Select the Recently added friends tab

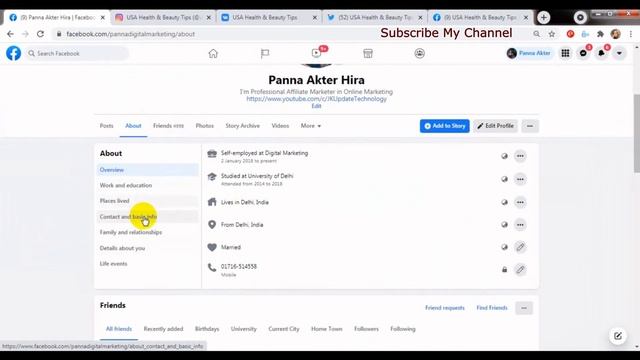(163, 329)
